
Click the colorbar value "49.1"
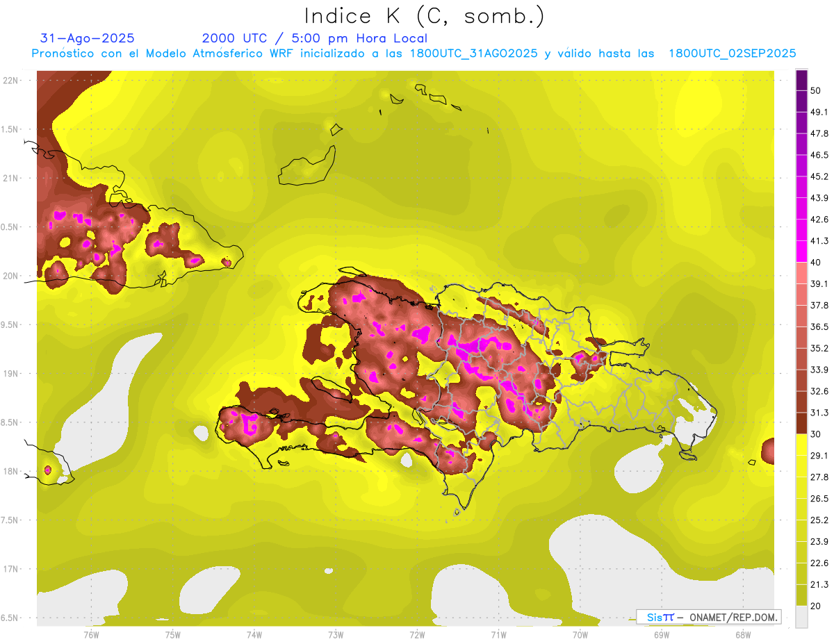819,112
